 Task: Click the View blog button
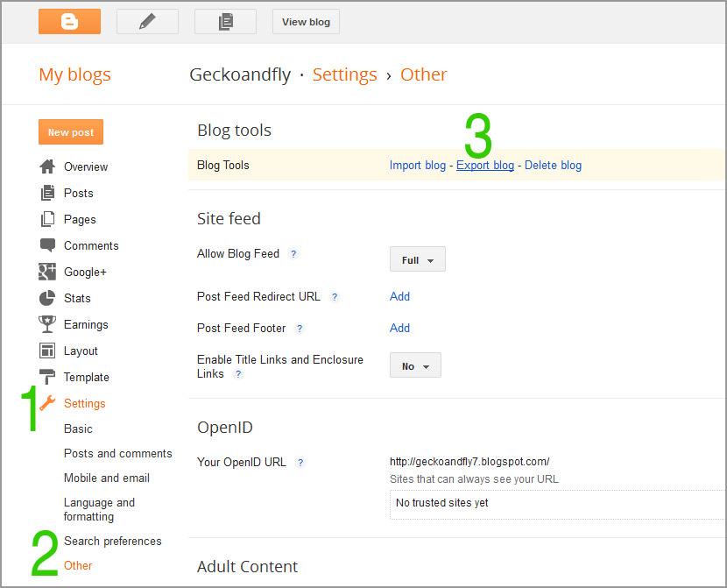click(306, 22)
